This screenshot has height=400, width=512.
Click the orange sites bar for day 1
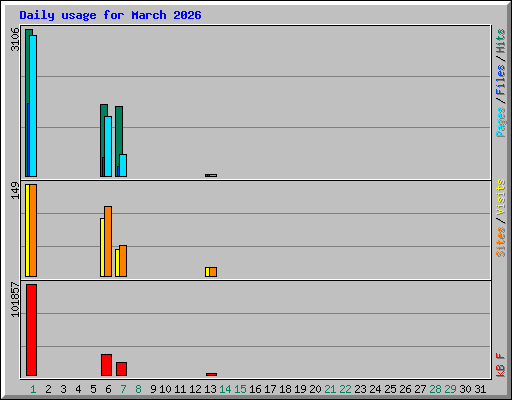pyautogui.click(x=33, y=230)
